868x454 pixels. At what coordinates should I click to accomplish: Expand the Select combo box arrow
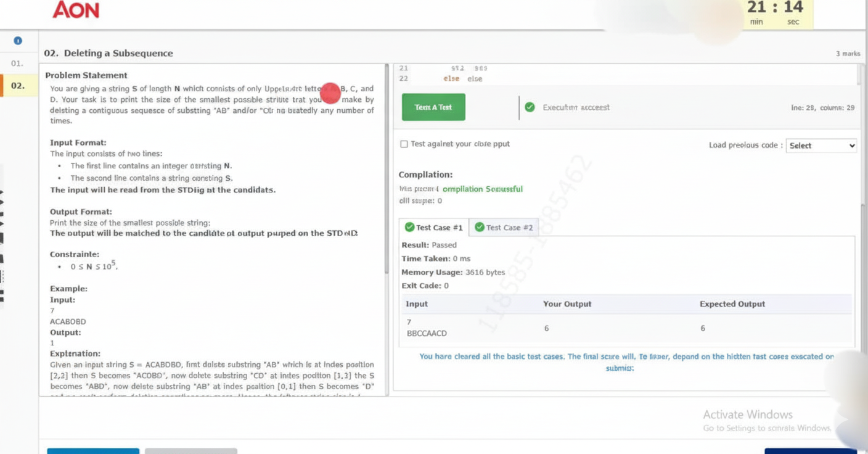(851, 146)
